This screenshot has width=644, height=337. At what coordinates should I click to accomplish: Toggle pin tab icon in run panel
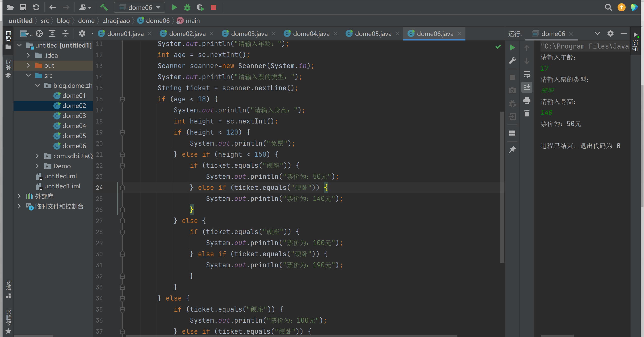click(512, 150)
